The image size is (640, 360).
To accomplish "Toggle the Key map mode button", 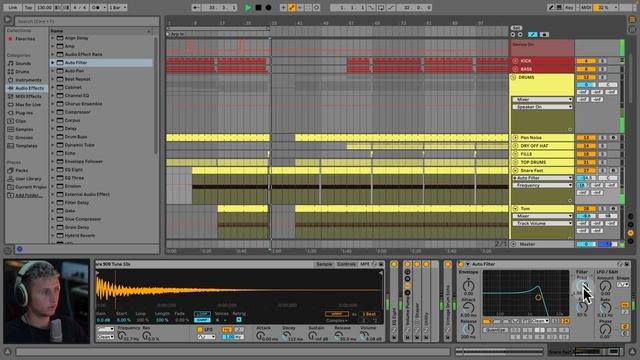I will (569, 7).
